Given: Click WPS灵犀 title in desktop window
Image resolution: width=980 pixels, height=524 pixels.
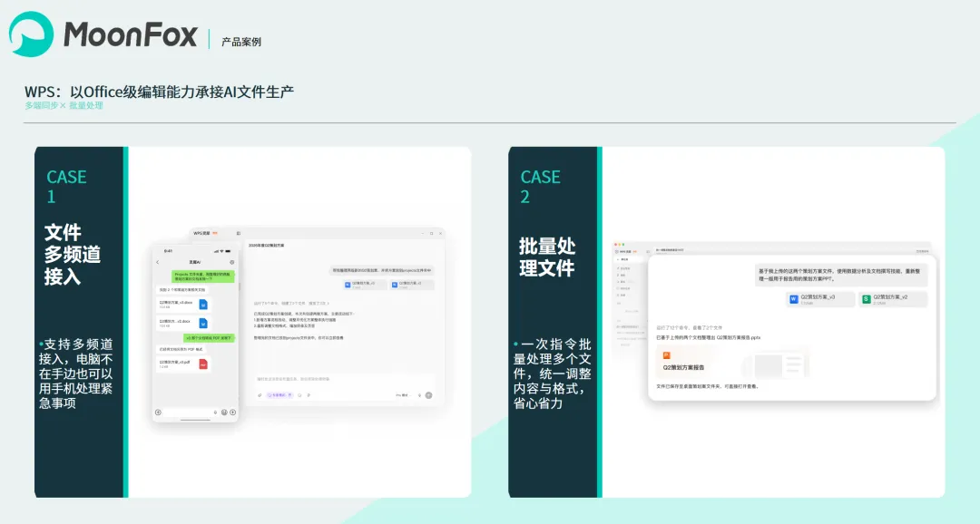Looking at the screenshot, I should point(201,233).
